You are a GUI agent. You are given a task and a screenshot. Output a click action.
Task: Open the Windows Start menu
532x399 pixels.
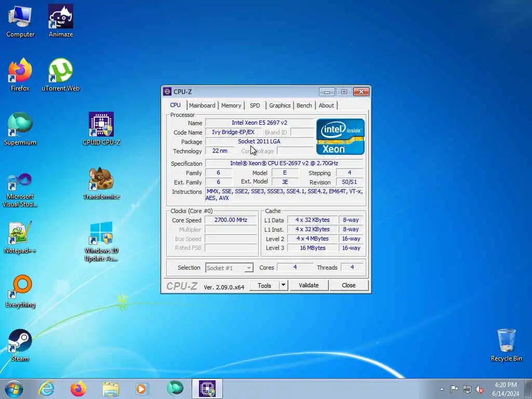pos(14,389)
